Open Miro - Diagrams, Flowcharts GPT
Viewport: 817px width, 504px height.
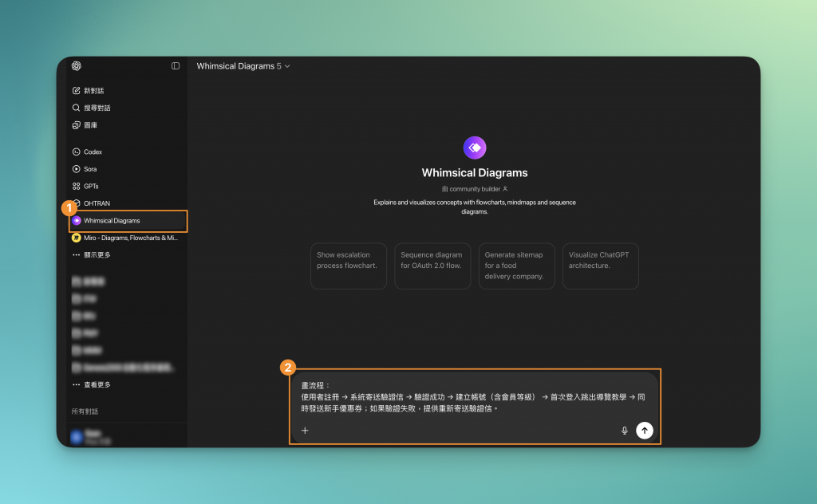125,238
